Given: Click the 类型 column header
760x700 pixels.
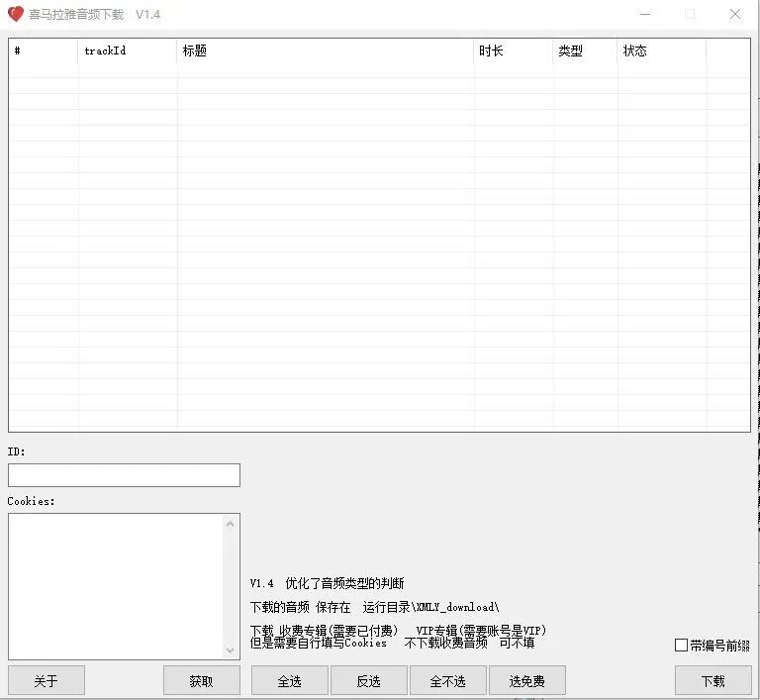Looking at the screenshot, I should [x=585, y=50].
